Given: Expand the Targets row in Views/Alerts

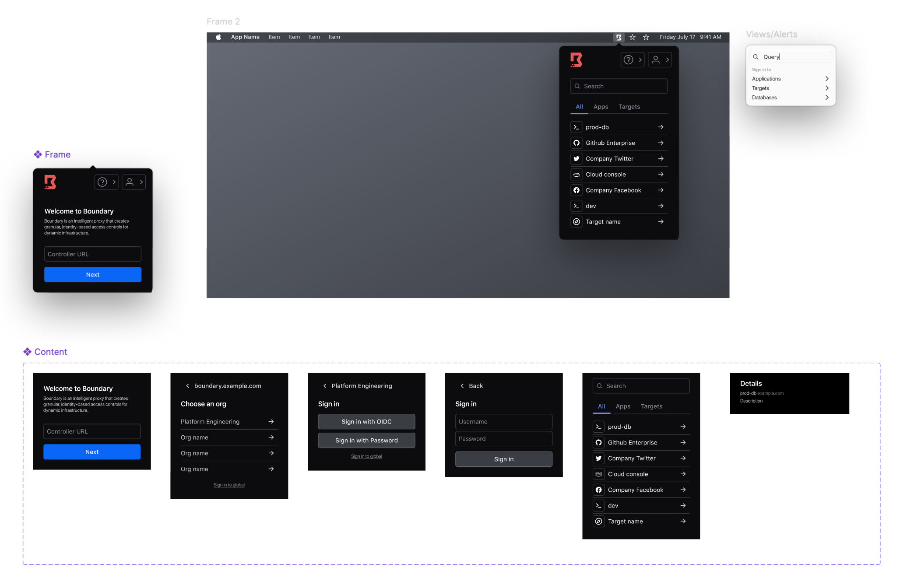Looking at the screenshot, I should (x=790, y=88).
